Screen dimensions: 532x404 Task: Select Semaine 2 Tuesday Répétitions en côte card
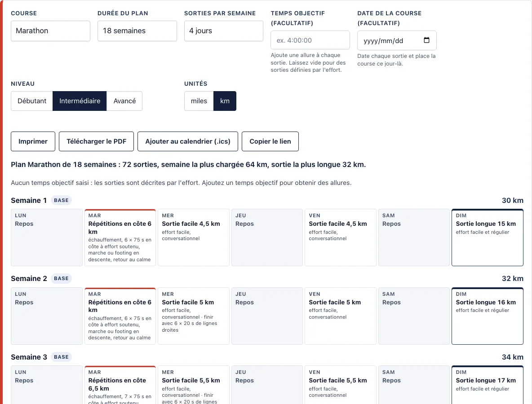(120, 316)
